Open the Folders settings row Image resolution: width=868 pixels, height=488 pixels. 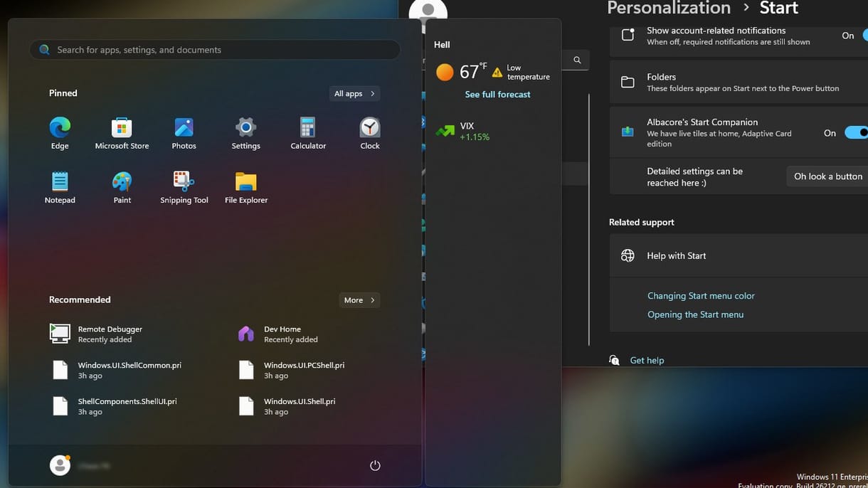click(x=739, y=83)
